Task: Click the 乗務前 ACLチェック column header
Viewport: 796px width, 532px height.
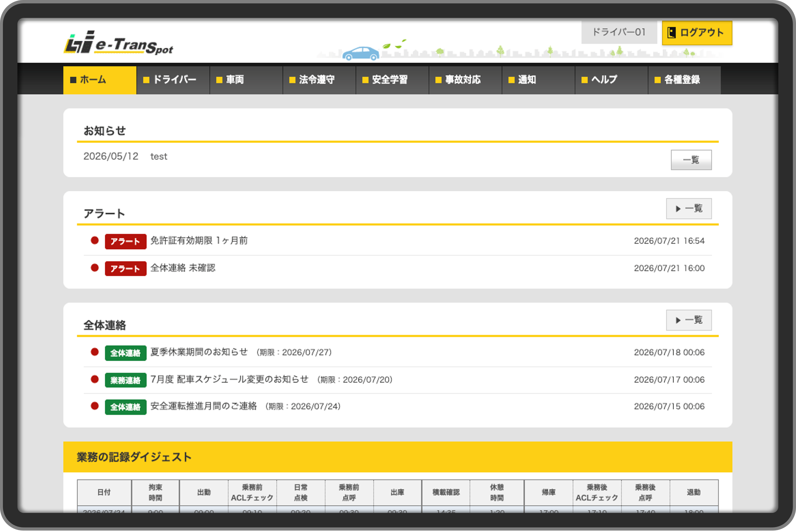Action: click(x=252, y=492)
